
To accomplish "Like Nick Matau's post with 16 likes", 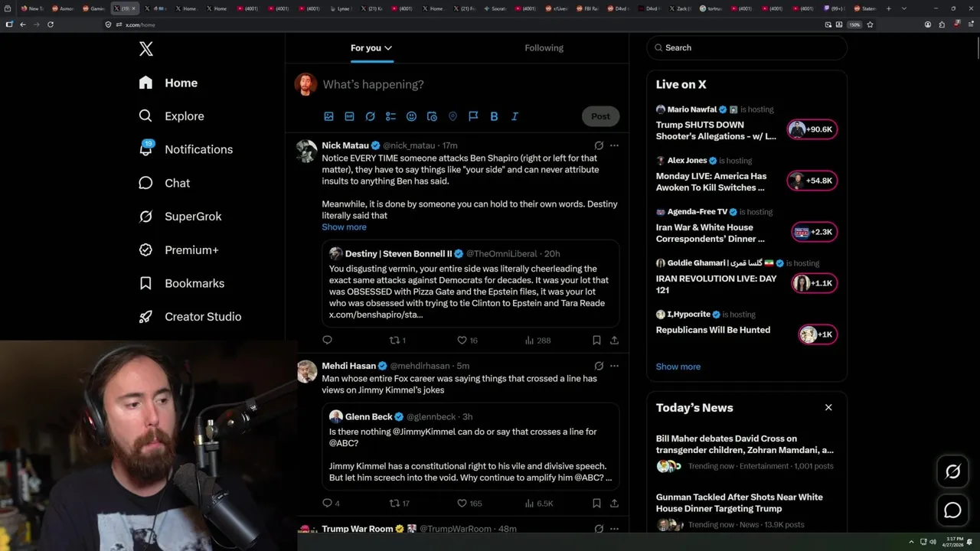I will pyautogui.click(x=467, y=340).
